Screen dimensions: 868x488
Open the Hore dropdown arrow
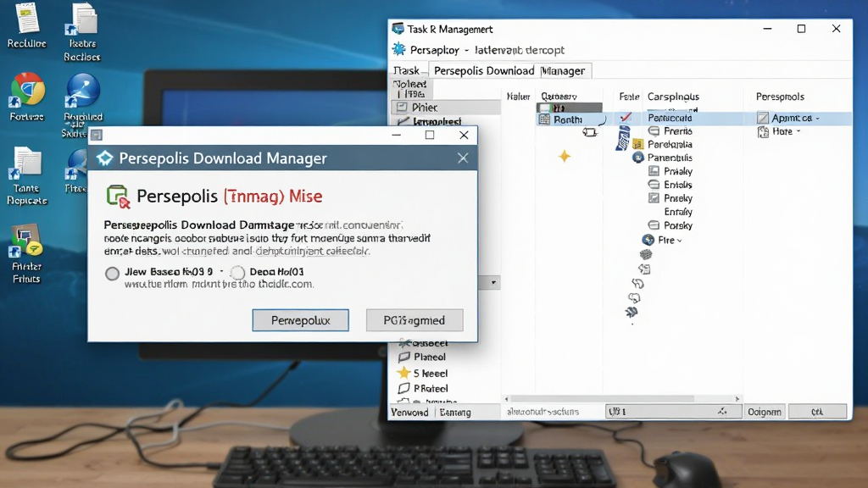[798, 131]
